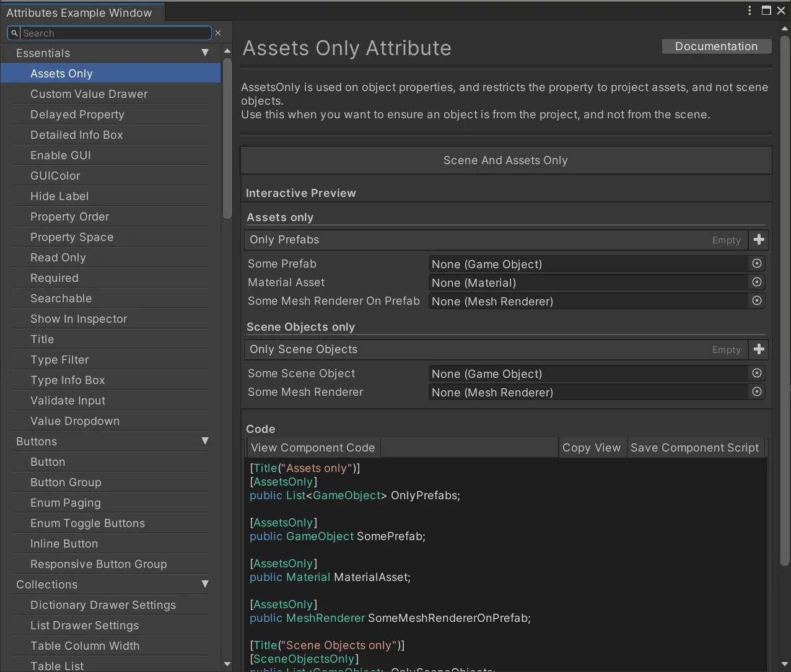Click the right panel scrollbar thumb

click(x=785, y=300)
